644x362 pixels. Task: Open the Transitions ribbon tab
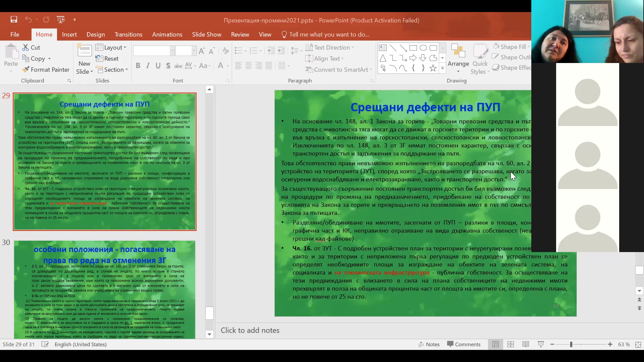click(x=128, y=35)
